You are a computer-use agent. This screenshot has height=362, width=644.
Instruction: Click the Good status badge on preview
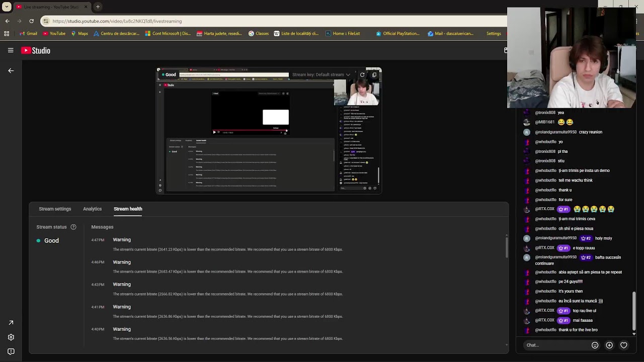tap(168, 75)
